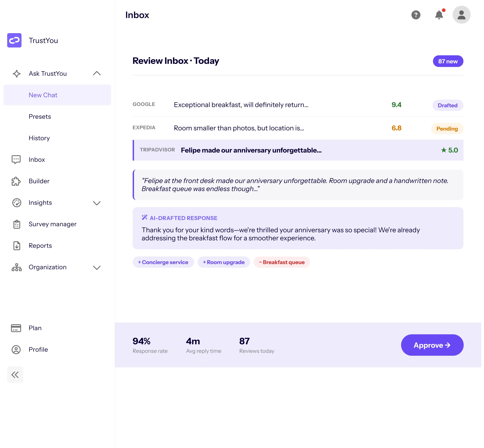
Task: Expand the Insights submenu chevron
Action: click(x=97, y=203)
